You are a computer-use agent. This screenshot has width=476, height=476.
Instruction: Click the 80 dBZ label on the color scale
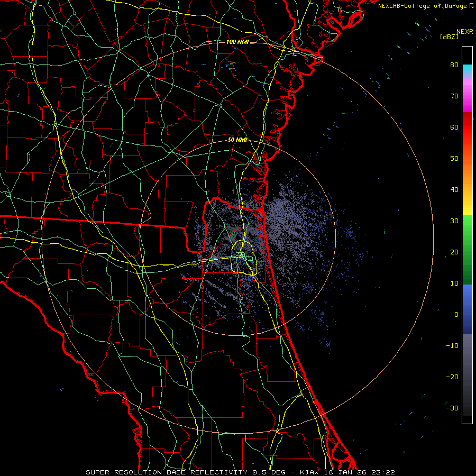pos(454,65)
